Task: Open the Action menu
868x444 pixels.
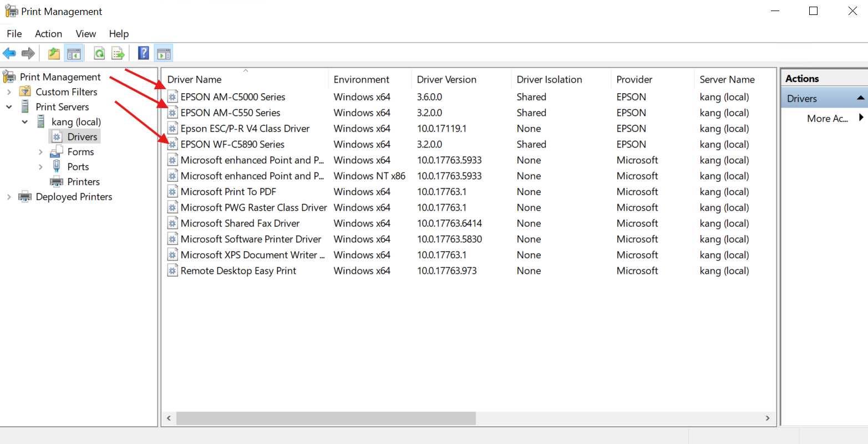Action: pos(48,34)
